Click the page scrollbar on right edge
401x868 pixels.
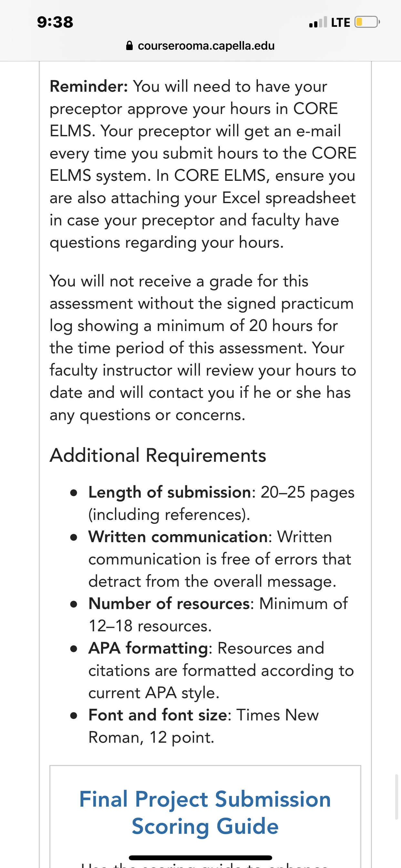(396, 797)
